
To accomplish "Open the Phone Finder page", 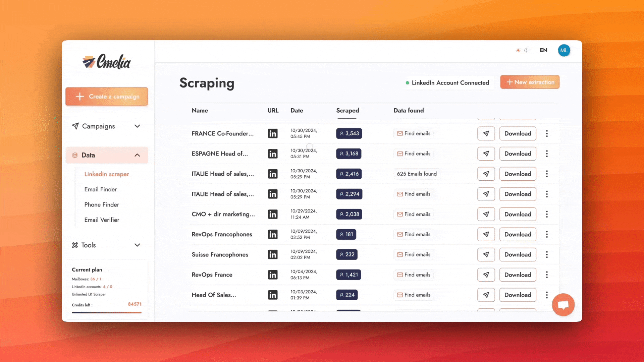I will point(102,204).
